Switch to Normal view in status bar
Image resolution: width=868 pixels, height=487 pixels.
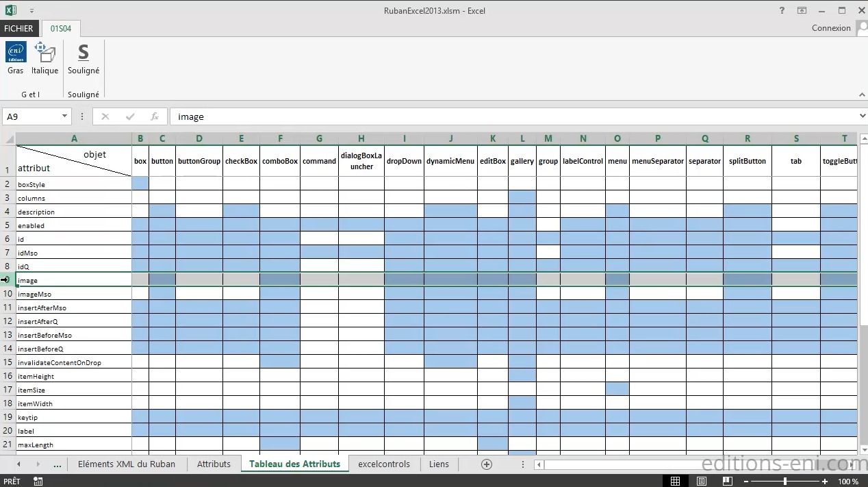(x=675, y=482)
